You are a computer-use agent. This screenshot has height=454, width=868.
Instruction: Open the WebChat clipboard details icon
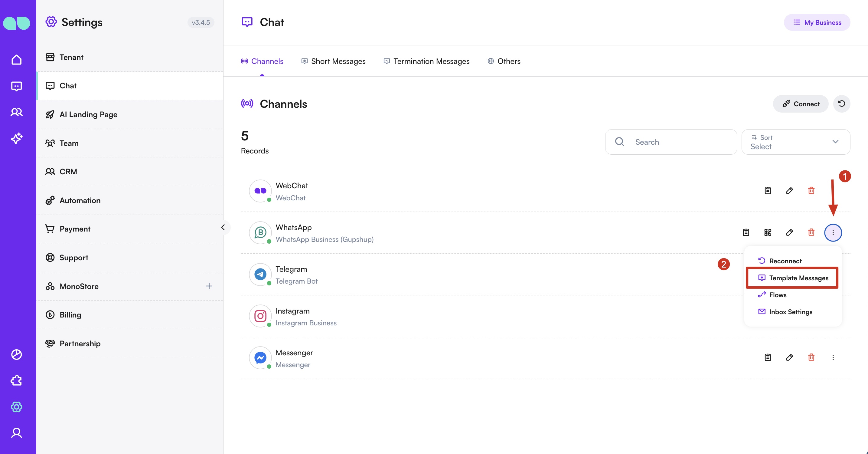pyautogui.click(x=768, y=191)
